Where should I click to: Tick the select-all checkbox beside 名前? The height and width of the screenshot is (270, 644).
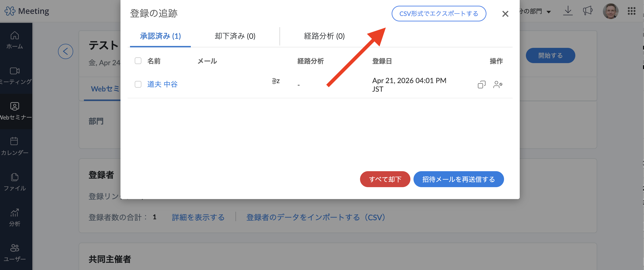138,61
